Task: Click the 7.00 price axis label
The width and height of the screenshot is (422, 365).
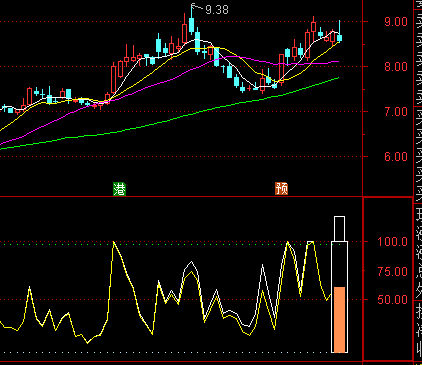Action: pyautogui.click(x=396, y=112)
